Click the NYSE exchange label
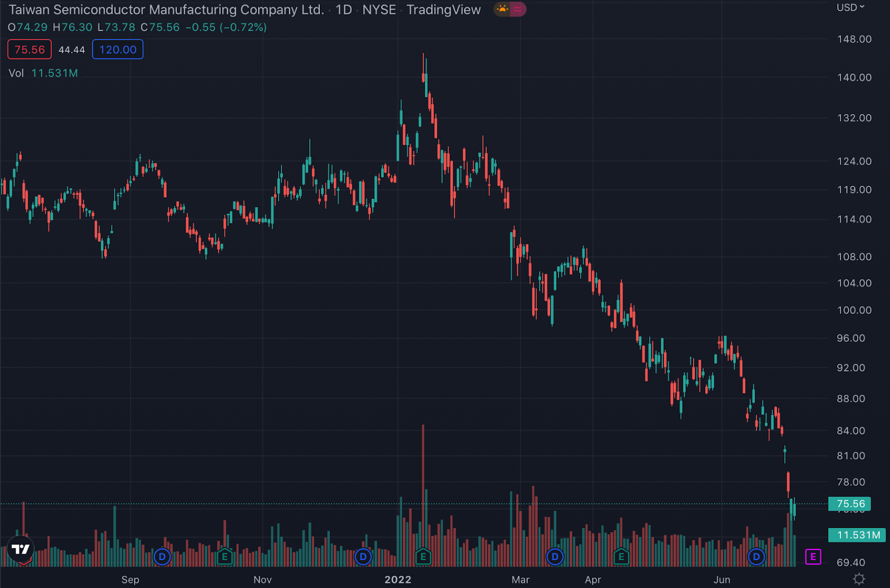 tap(379, 9)
